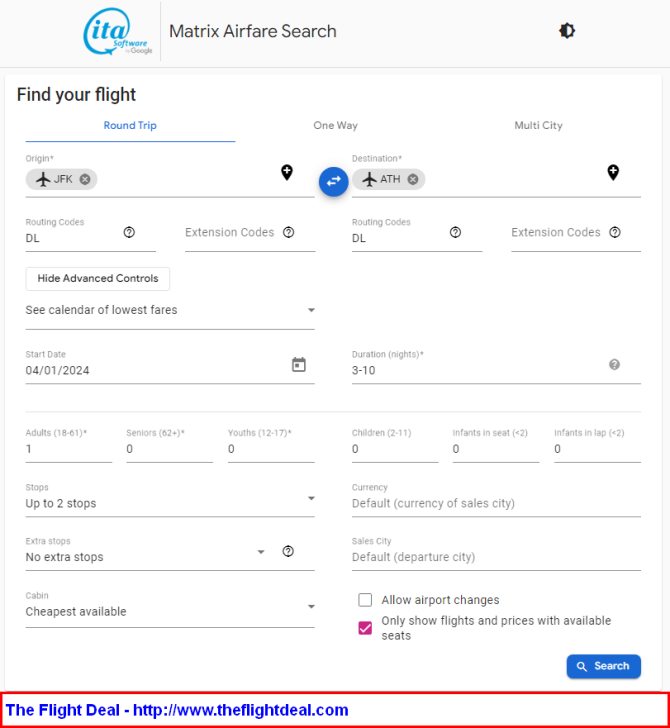Expand See calendar of lowest fares dropdown

coord(170,310)
